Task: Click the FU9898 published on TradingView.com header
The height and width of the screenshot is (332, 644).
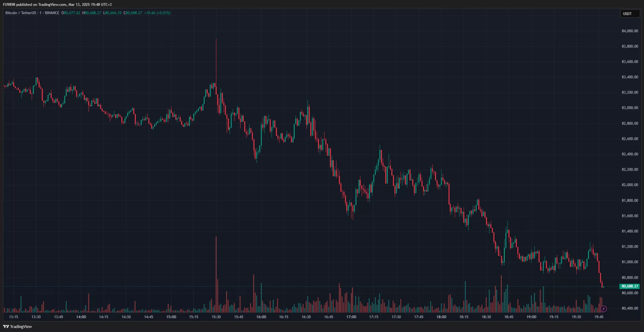Action: tap(57, 4)
